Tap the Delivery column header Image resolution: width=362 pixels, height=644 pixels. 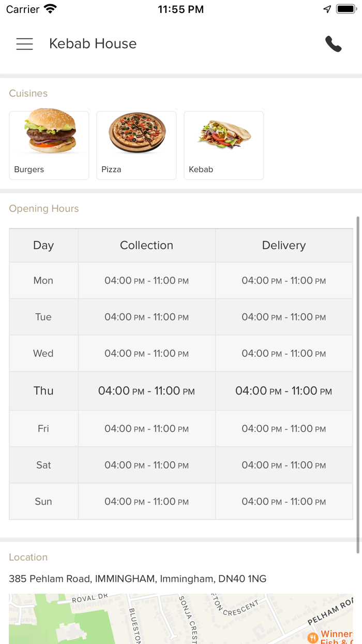tap(283, 245)
